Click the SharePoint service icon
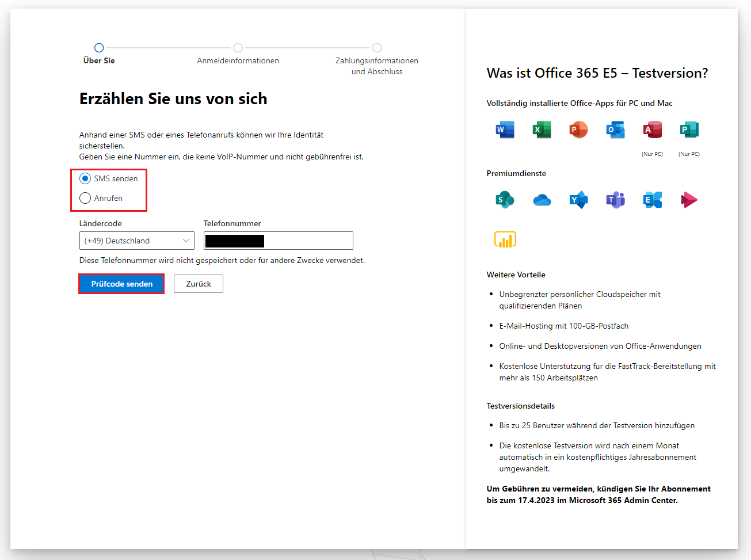 tap(505, 200)
